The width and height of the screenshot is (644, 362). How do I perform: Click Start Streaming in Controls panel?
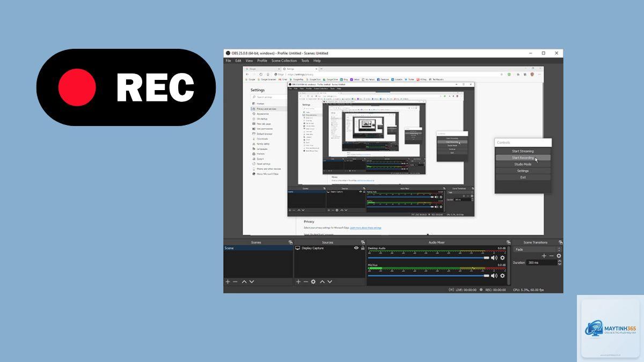[523, 151]
